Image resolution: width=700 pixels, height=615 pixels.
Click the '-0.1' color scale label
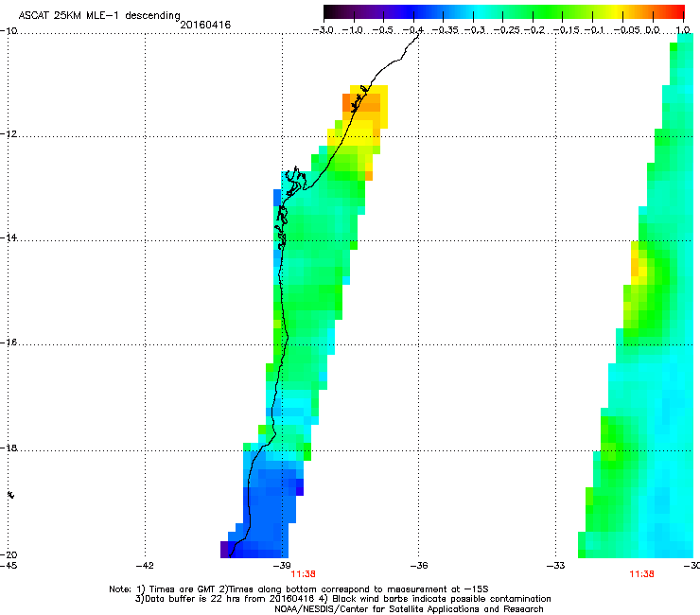(x=594, y=30)
